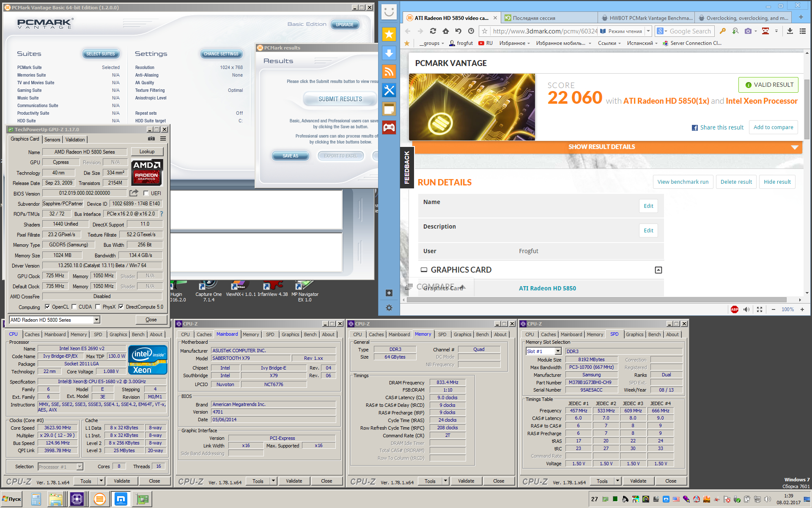Image resolution: width=812 pixels, height=508 pixels.
Task: Click the undo closed tab icon
Action: tap(458, 31)
